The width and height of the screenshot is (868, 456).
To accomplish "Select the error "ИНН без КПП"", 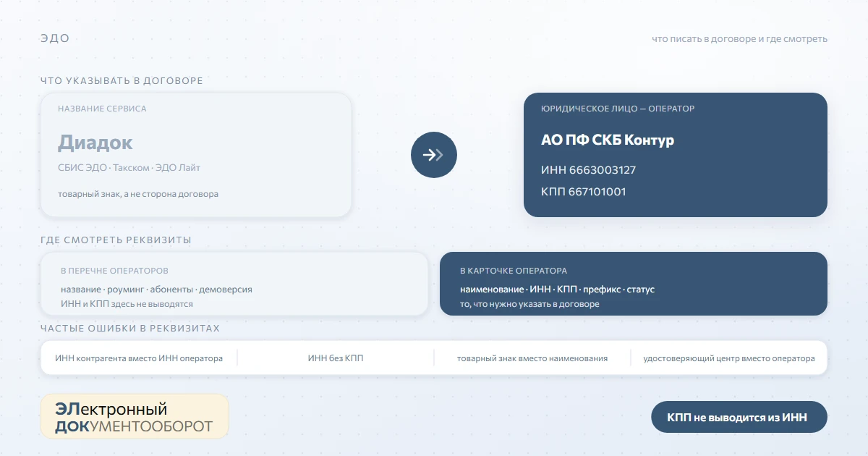I will 336,358.
